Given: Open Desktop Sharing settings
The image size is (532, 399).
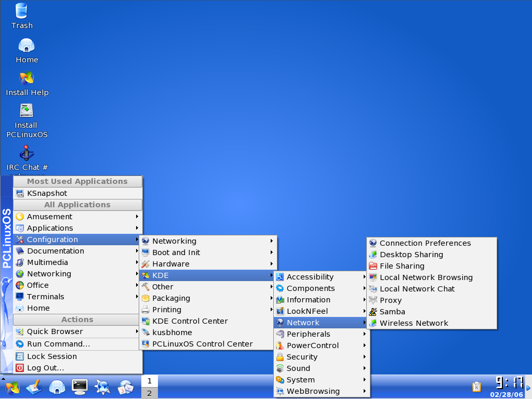Looking at the screenshot, I should click(432, 255).
